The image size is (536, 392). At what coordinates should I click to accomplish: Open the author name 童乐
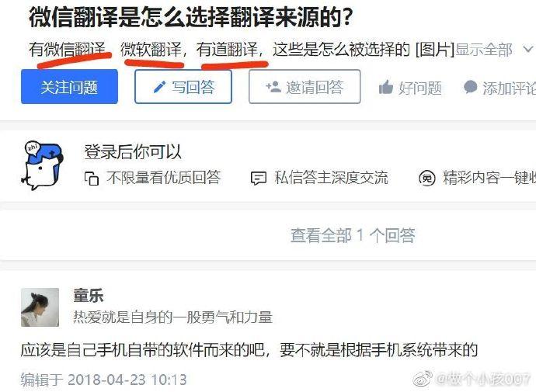click(89, 296)
